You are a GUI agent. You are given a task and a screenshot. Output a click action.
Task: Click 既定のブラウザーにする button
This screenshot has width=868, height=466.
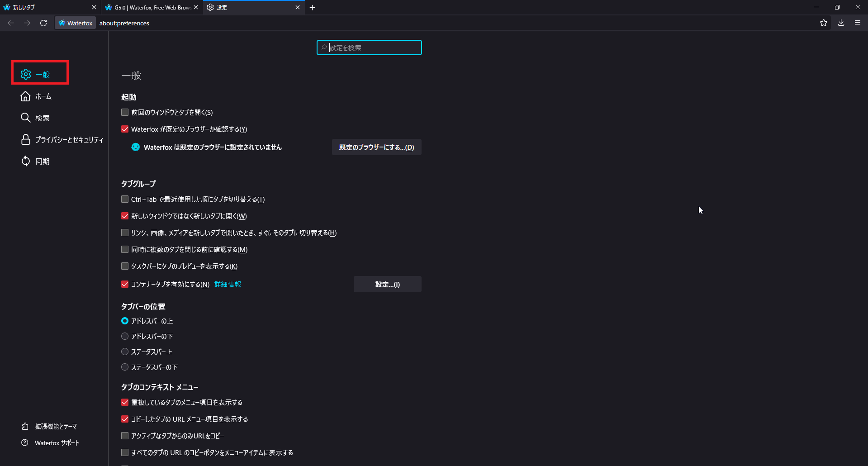tap(376, 147)
